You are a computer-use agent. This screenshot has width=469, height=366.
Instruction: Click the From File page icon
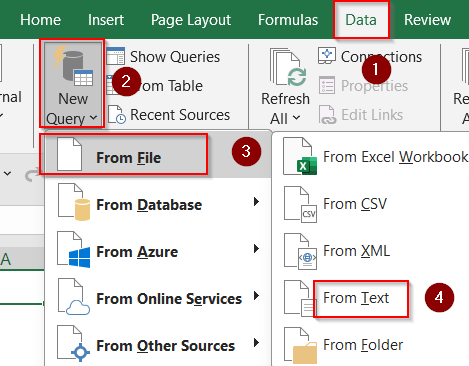point(69,154)
